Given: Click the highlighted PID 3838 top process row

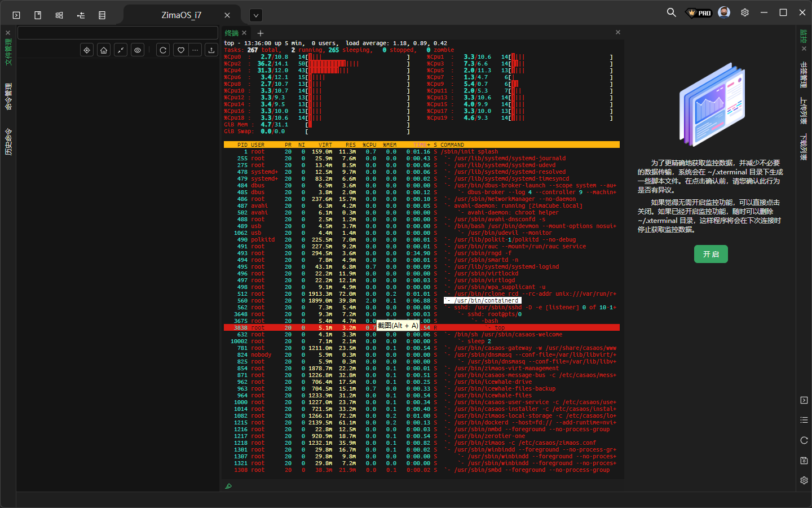Looking at the screenshot, I should tap(422, 328).
